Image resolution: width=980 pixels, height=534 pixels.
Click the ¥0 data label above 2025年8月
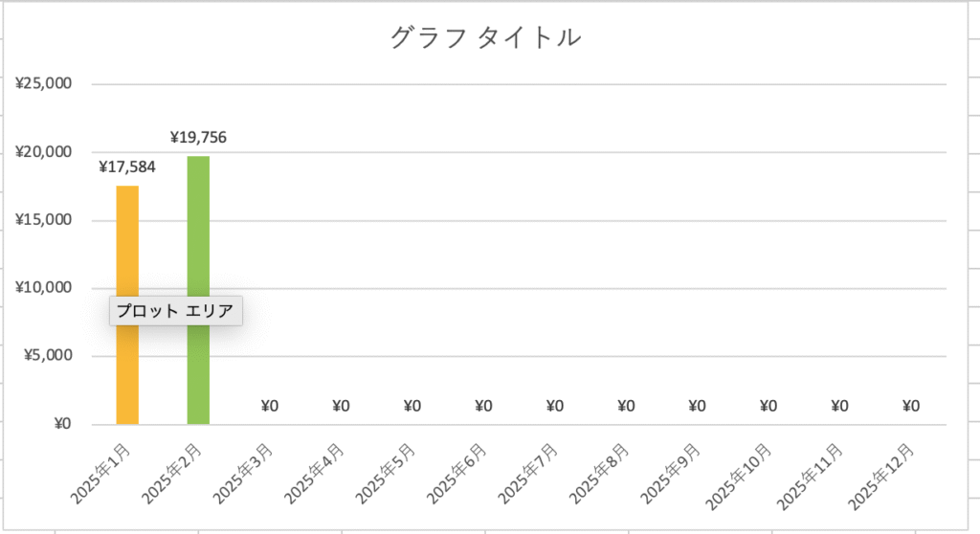tap(626, 407)
